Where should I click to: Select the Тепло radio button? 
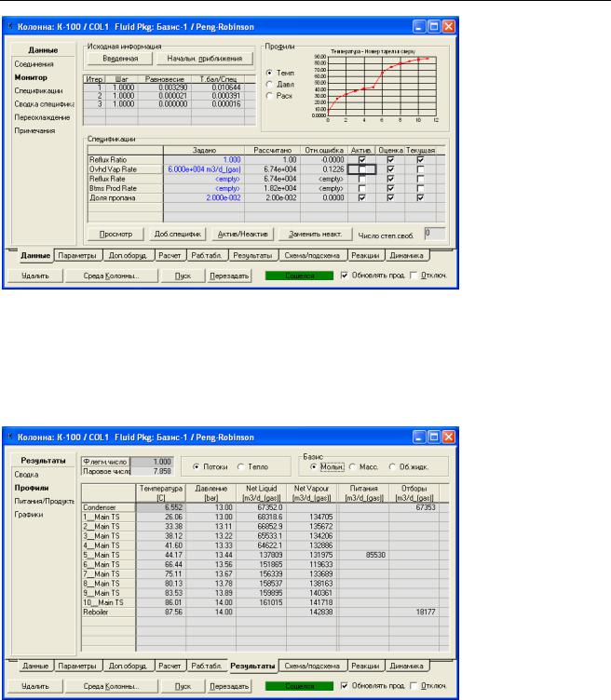click(240, 466)
